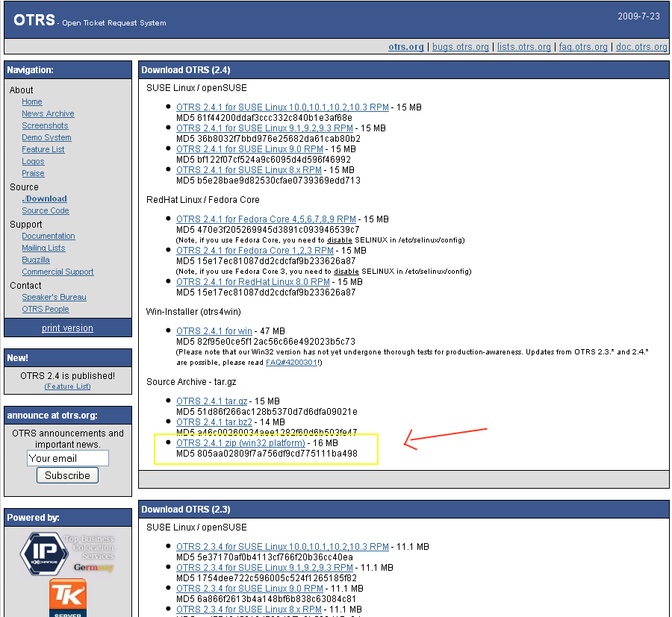
Task: Open the Demo System link
Action: [47, 137]
